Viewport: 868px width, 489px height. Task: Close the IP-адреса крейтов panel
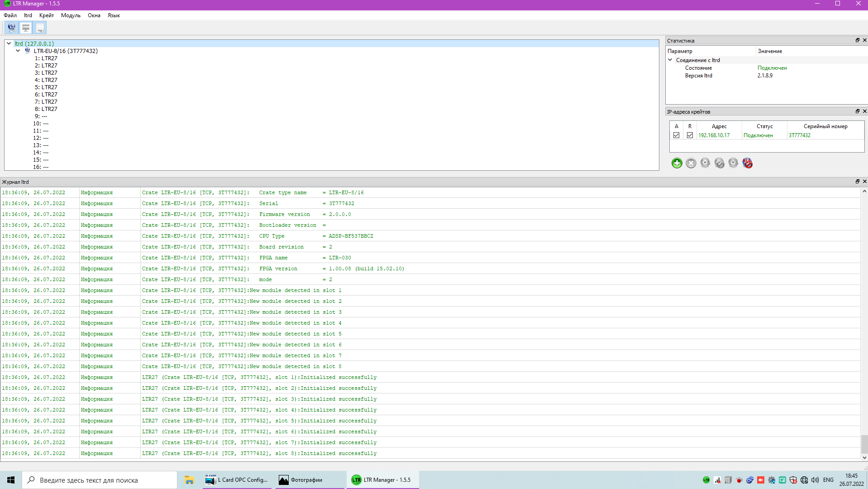click(864, 111)
